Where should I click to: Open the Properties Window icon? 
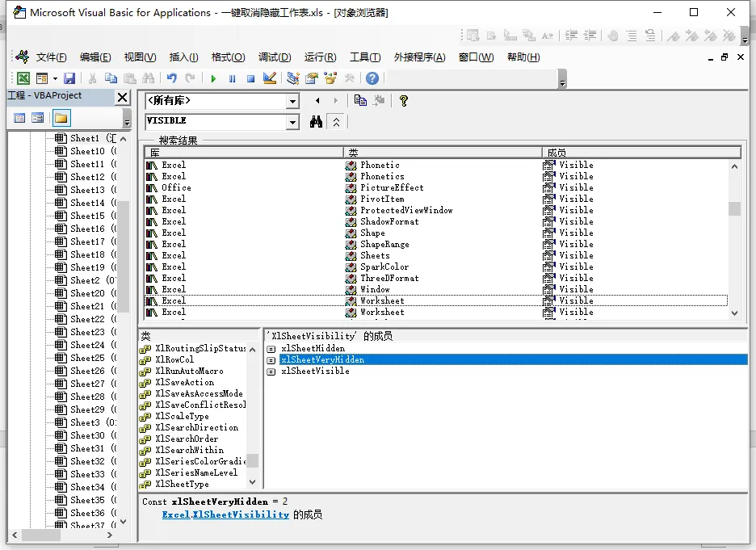312,78
